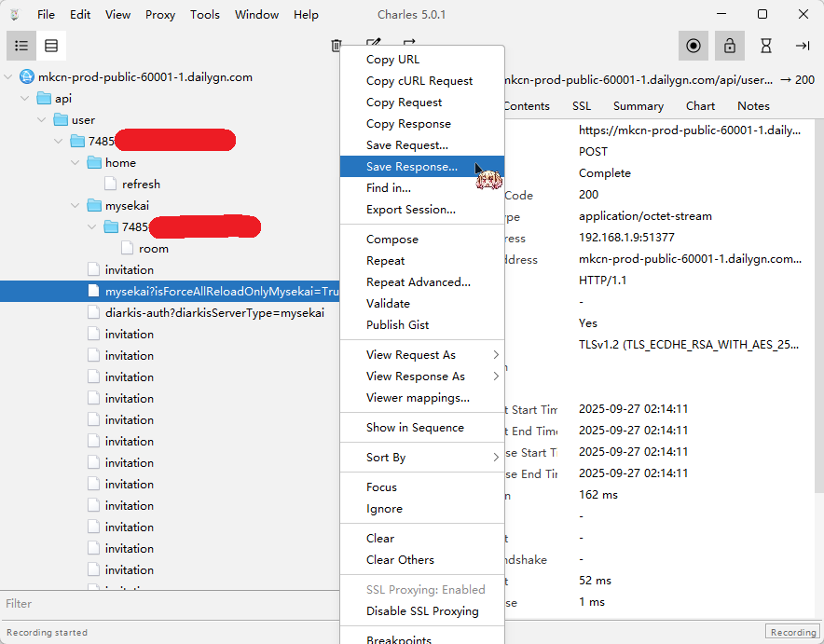Click the Charles pitcher app icon
Screen dimensions: 824x644
15,15
